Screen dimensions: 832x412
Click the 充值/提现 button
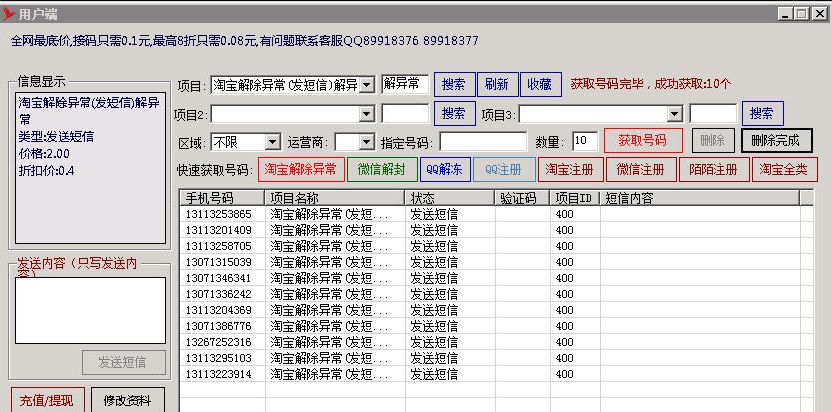[x=47, y=400]
